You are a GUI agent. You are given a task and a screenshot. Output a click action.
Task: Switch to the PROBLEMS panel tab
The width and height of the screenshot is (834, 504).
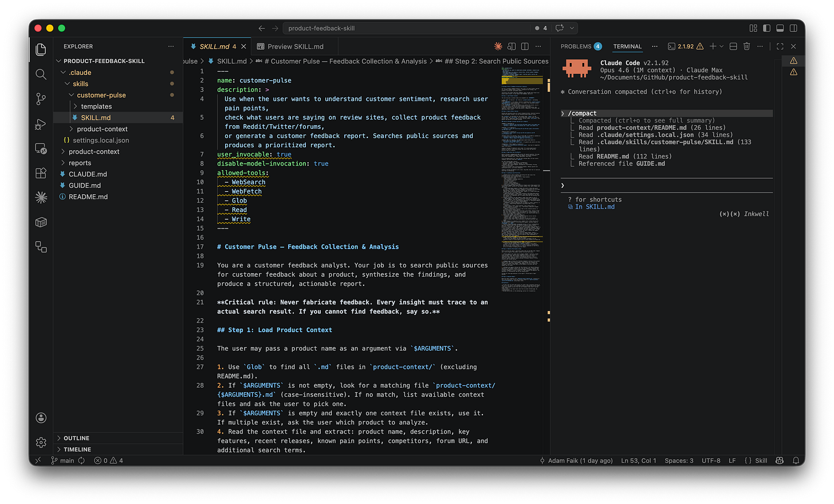[580, 46]
